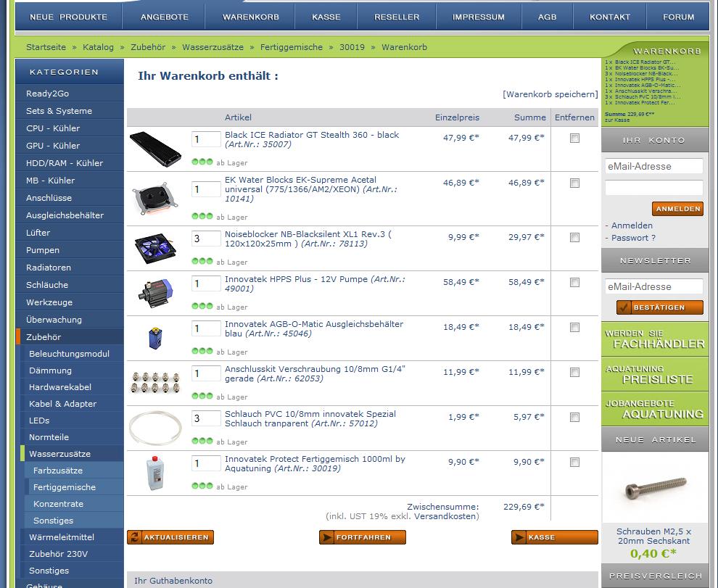This screenshot has height=588, width=718.
Task: Go to Fertiggemische breadcrumb link
Action: 292,47
